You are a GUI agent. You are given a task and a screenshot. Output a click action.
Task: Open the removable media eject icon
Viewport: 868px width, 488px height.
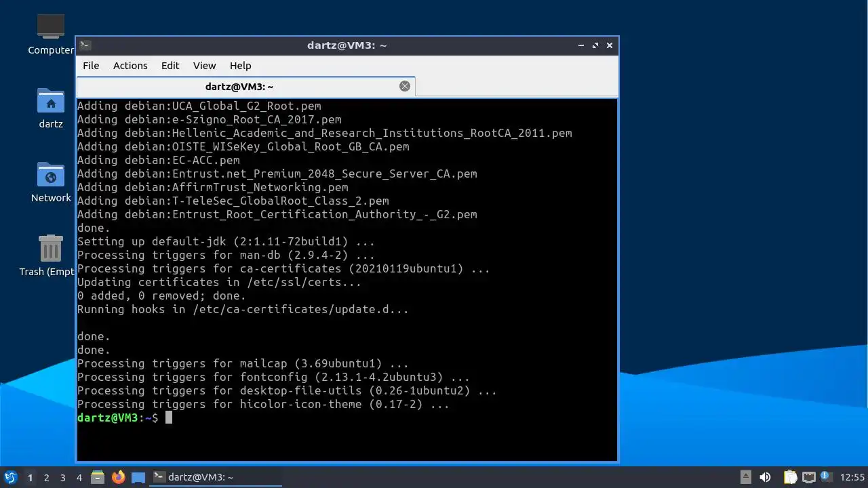click(745, 477)
